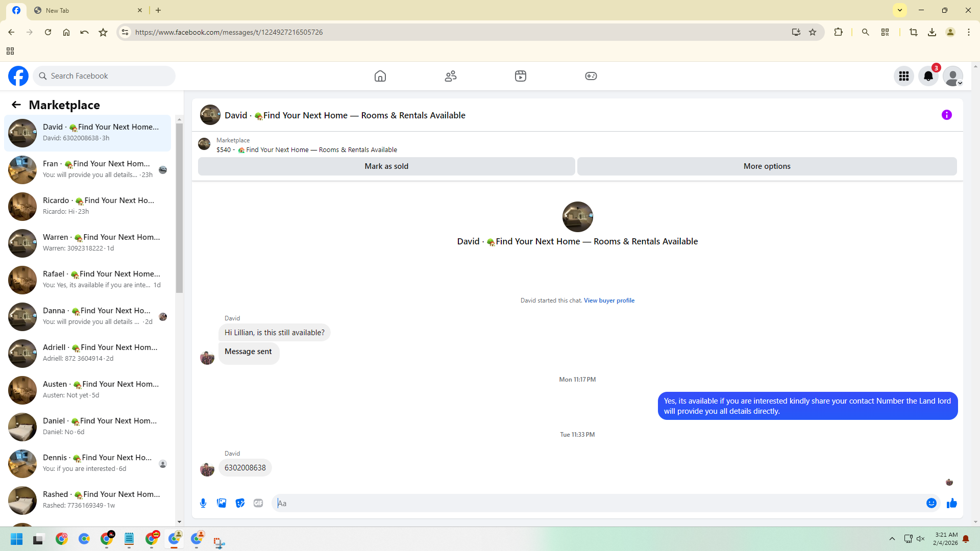Click Mark as sold button

coord(386,166)
